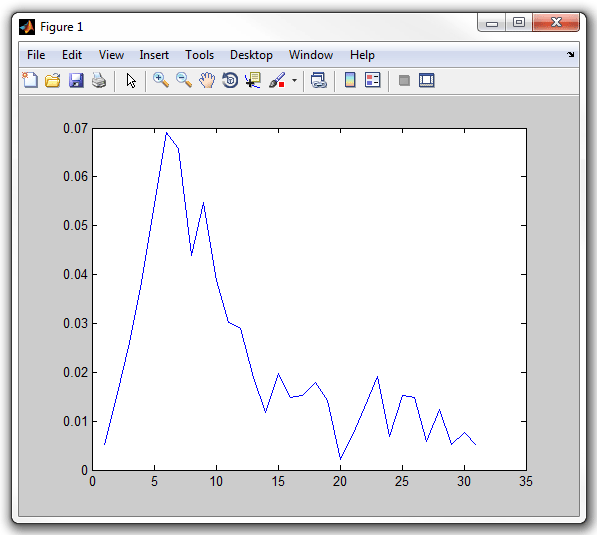Click the Link Plot toolbar button
This screenshot has height=535, width=597.
[319, 80]
